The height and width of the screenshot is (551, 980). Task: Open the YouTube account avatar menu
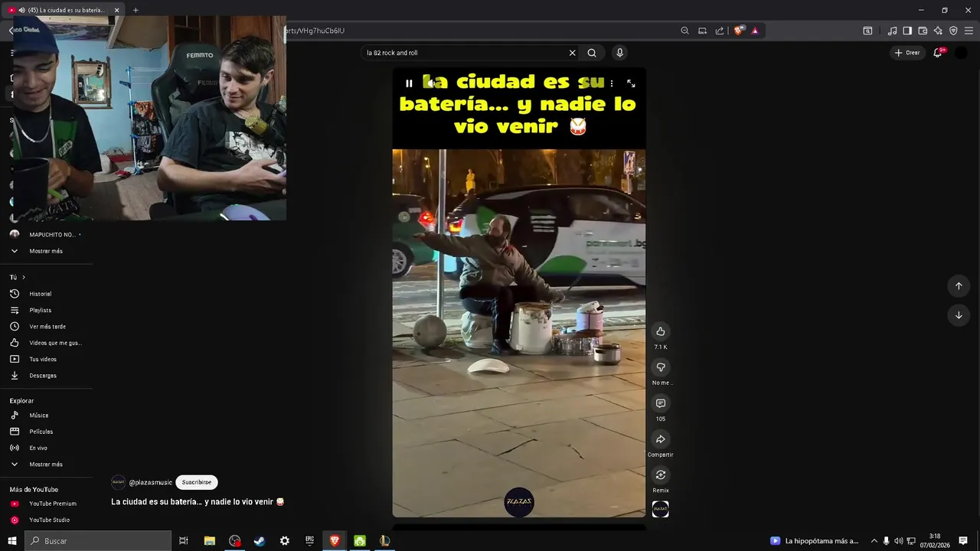tap(962, 53)
